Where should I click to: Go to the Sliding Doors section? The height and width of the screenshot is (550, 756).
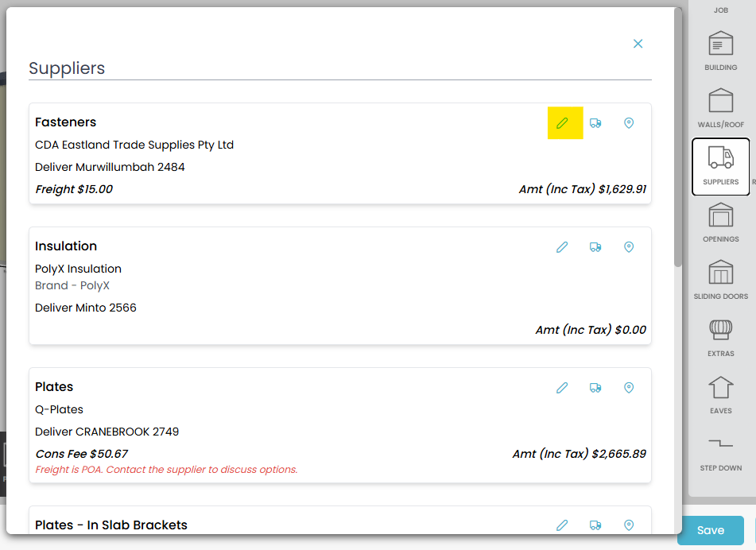720,280
